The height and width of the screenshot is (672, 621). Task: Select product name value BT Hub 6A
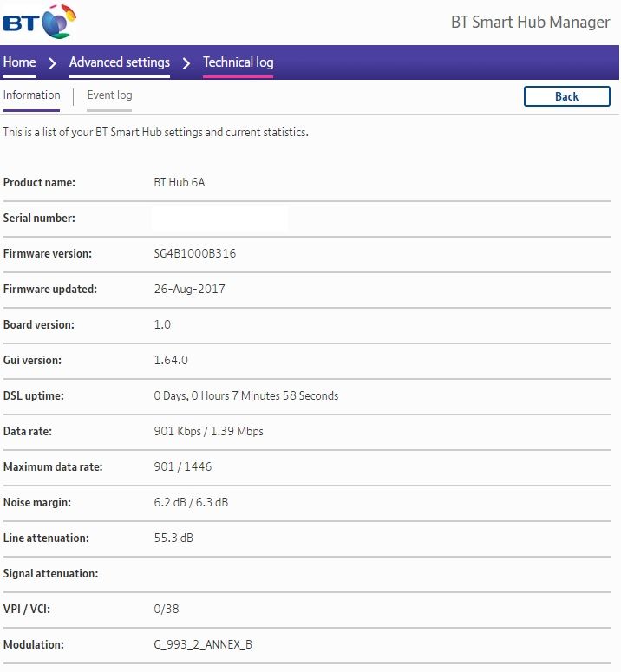point(180,182)
